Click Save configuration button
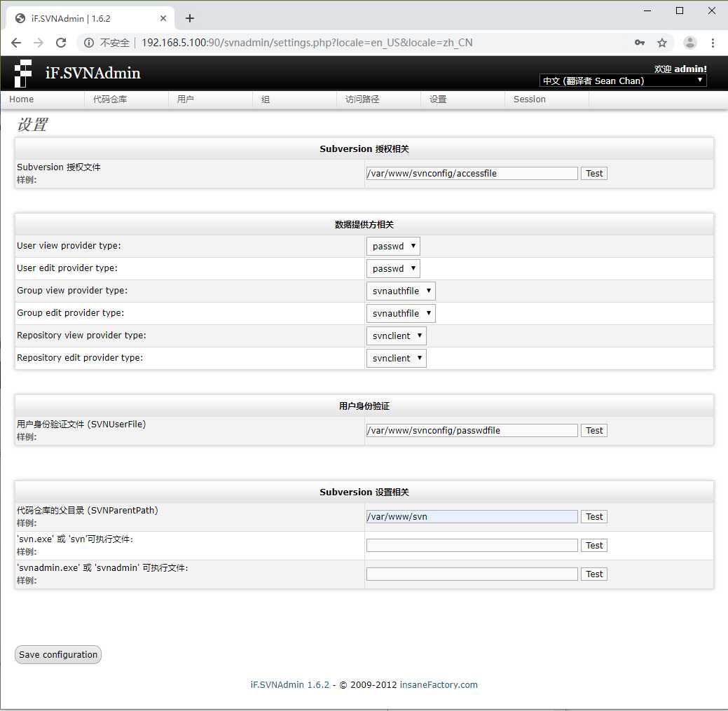This screenshot has height=711, width=728. point(58,654)
